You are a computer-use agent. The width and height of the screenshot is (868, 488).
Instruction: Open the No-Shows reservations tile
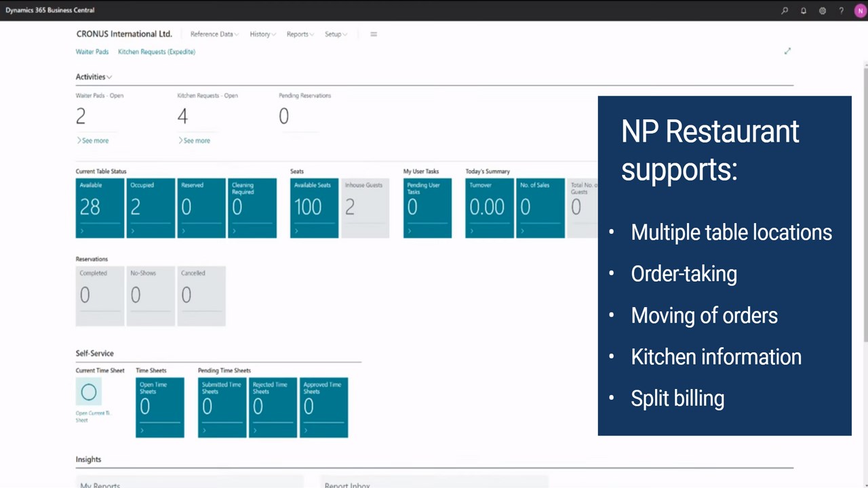(x=151, y=296)
